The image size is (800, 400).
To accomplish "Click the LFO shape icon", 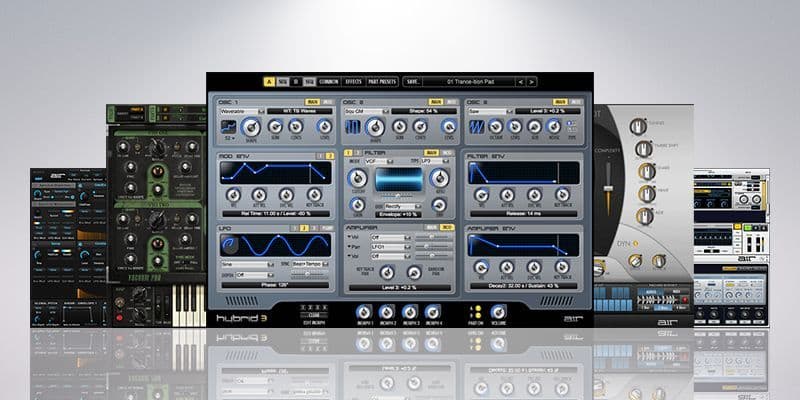I will (x=229, y=246).
